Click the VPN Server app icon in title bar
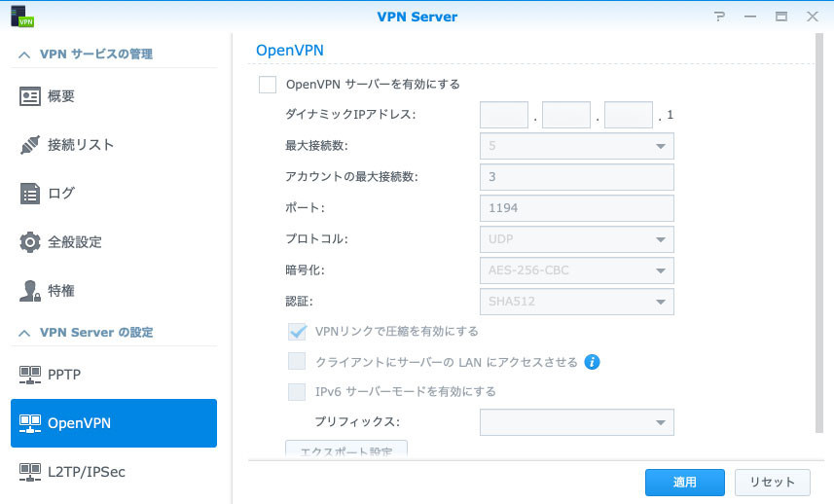The height and width of the screenshot is (504, 834). tap(21, 16)
